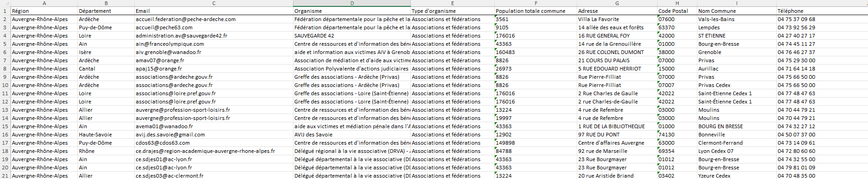Click commune 'Lyon Cedex 07'
This screenshot has height=179, width=868.
point(736,151)
